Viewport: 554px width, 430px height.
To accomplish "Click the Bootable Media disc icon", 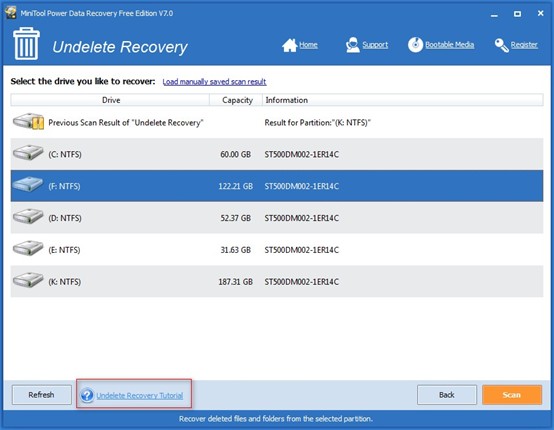I will pos(415,45).
